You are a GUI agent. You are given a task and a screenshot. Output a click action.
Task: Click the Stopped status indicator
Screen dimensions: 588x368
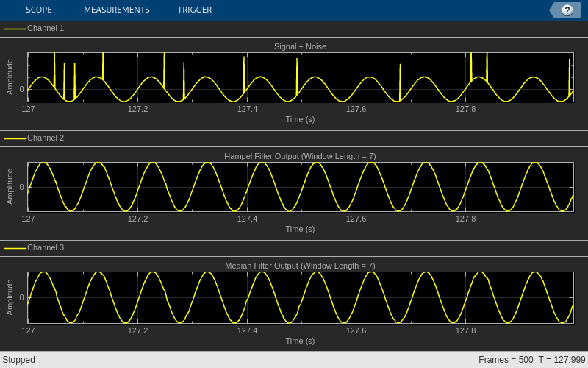pos(19,360)
